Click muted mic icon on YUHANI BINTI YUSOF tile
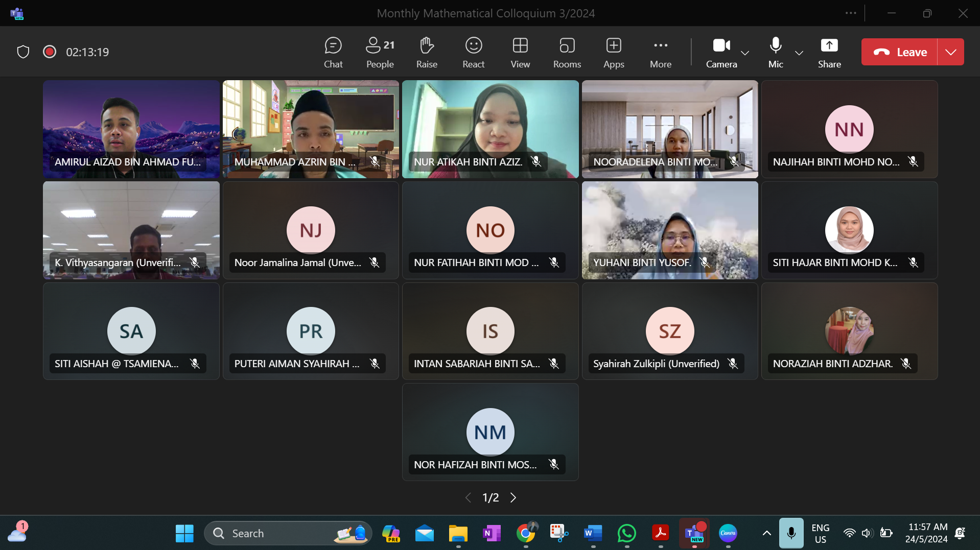The height and width of the screenshot is (550, 980). 705,262
